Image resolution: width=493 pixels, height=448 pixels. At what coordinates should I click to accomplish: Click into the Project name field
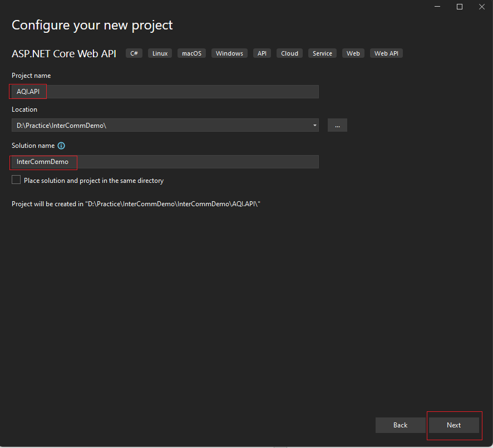[x=165, y=92]
